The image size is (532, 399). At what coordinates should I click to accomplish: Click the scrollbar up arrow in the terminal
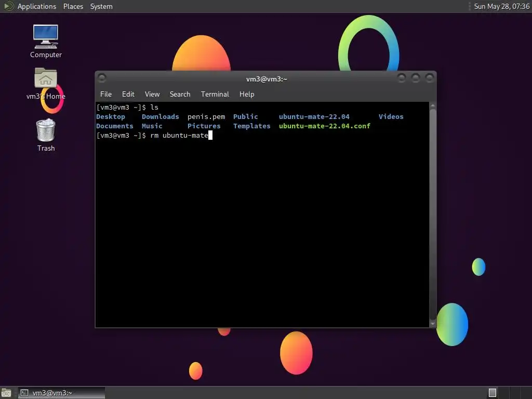point(433,106)
